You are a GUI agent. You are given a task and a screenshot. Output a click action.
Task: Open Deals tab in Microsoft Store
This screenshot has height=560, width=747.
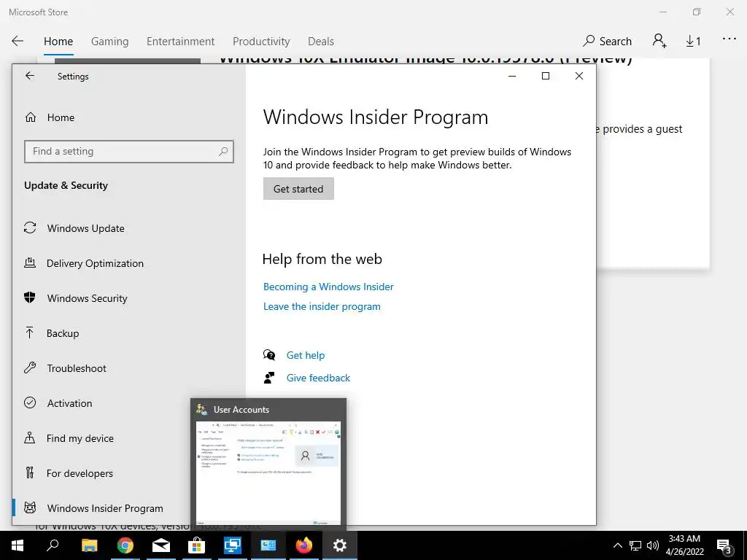tap(321, 42)
